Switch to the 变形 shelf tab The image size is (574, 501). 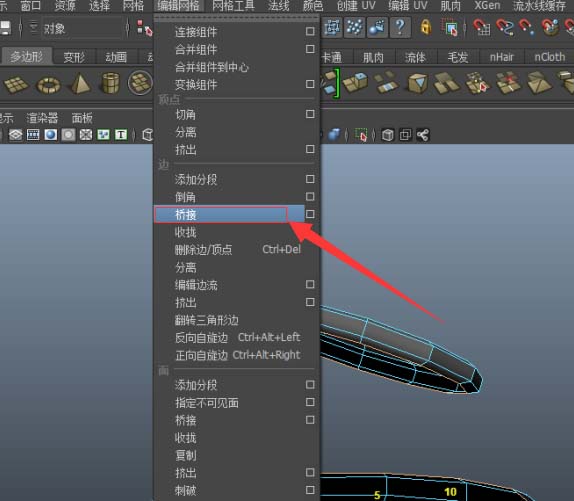[74, 57]
